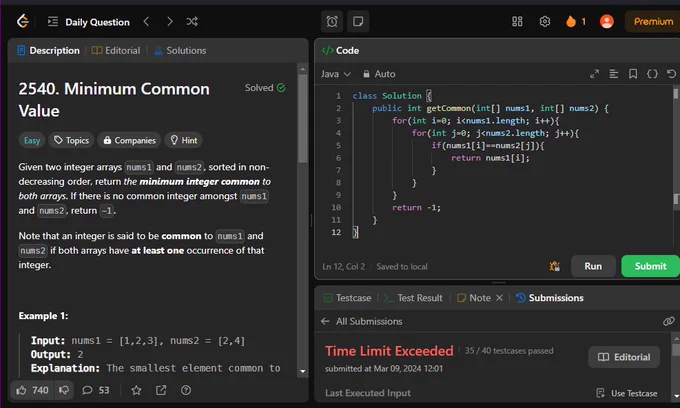Click the description panel scrollbar thumb

[303, 118]
